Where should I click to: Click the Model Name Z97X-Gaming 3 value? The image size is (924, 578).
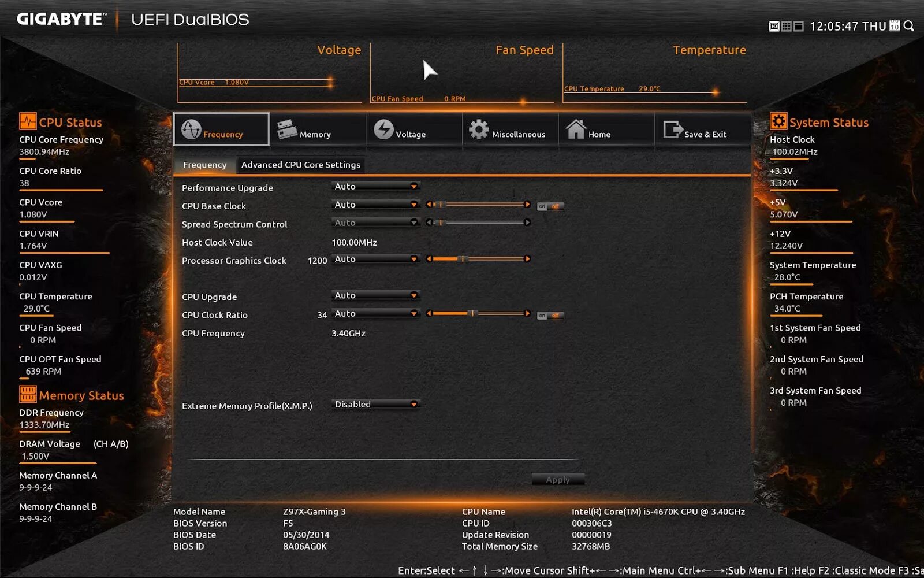click(314, 512)
